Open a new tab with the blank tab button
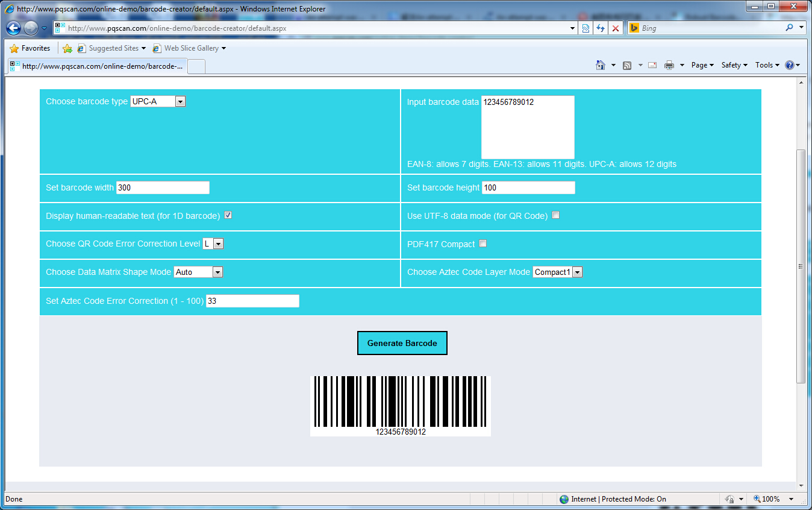This screenshot has width=812, height=510. (197, 66)
